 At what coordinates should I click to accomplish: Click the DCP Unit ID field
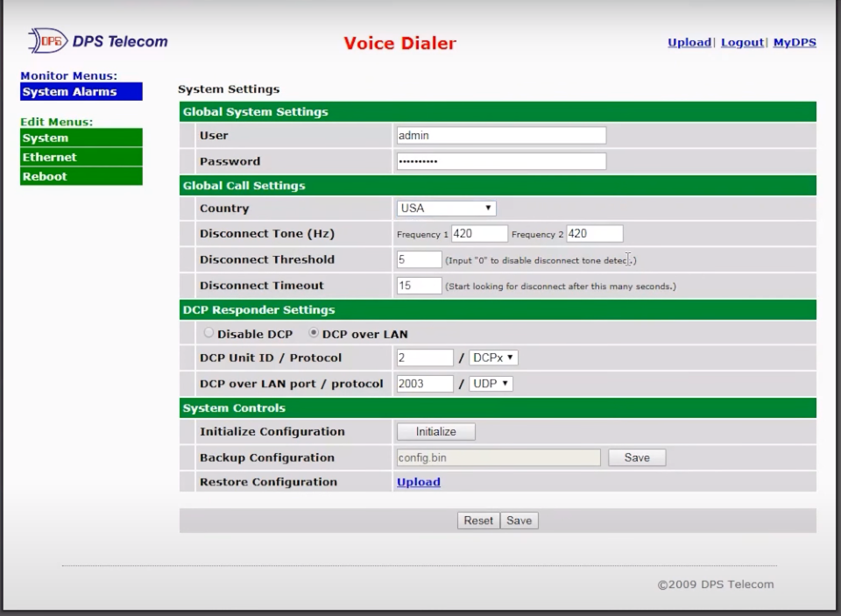tap(425, 358)
